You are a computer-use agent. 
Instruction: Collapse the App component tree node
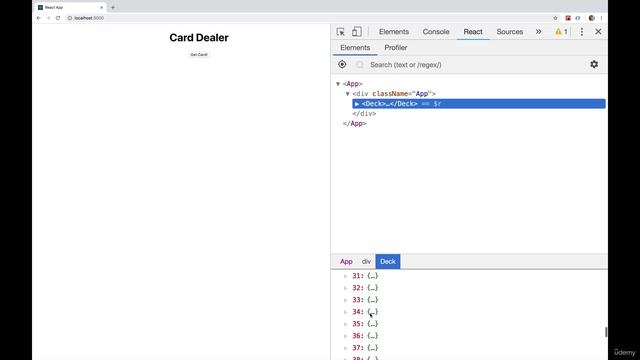coord(338,84)
